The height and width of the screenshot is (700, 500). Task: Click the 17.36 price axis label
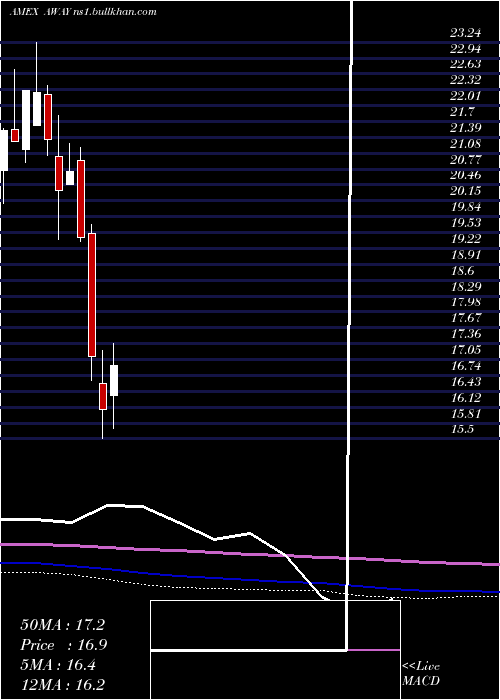coord(465,334)
